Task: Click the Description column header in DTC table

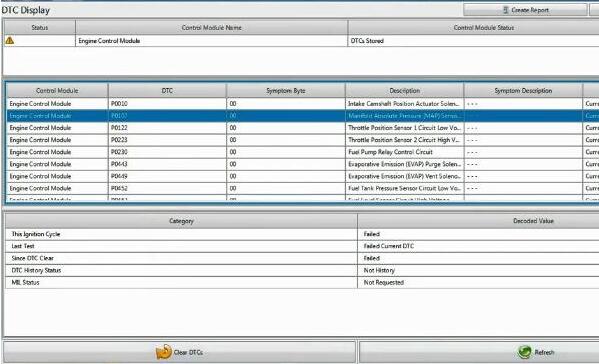Action: pos(405,91)
